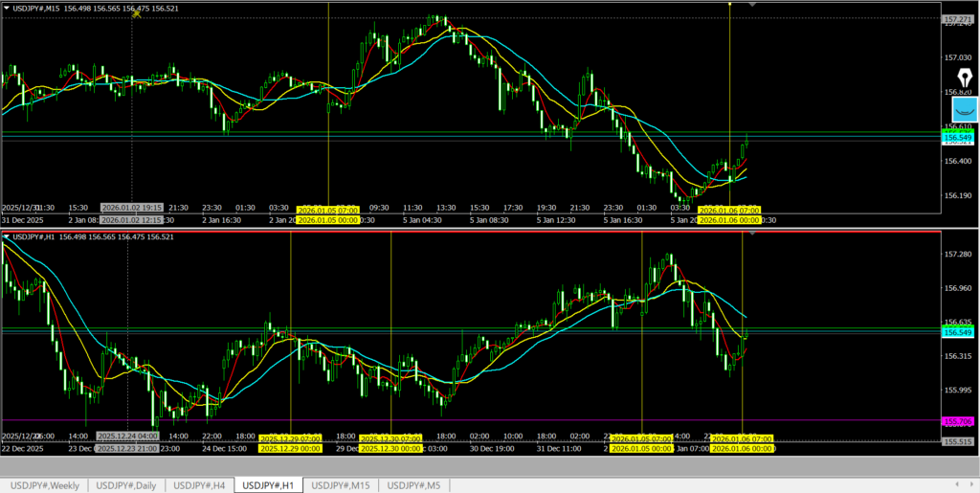Click chart shift triangle on H1 chart
Screen dimensions: 980x493
[x=751, y=233]
